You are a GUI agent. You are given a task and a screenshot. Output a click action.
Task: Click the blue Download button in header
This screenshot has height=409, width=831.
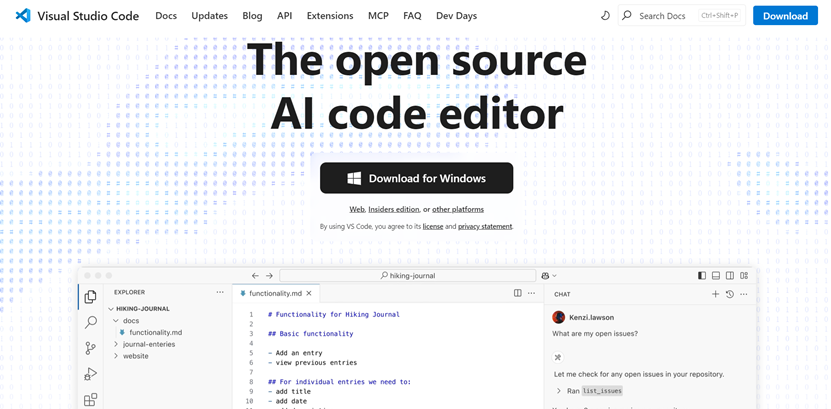pos(785,16)
